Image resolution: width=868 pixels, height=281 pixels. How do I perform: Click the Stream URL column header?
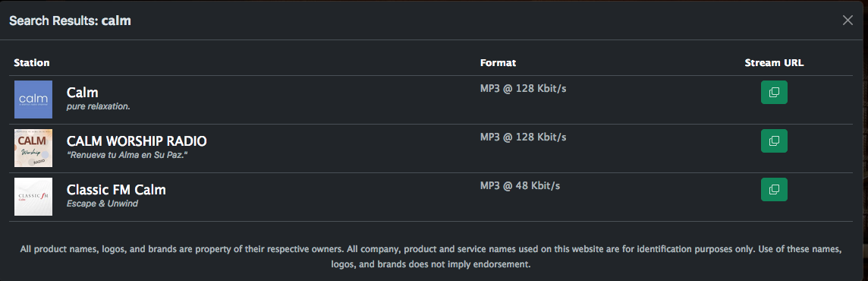pos(774,62)
